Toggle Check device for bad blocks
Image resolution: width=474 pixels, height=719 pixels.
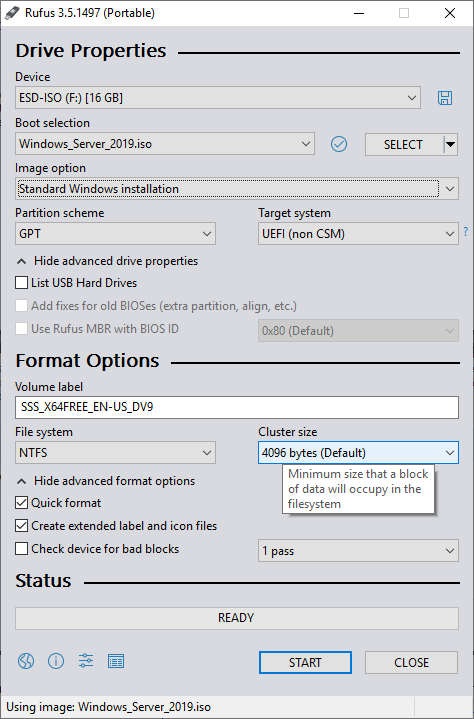tap(22, 548)
